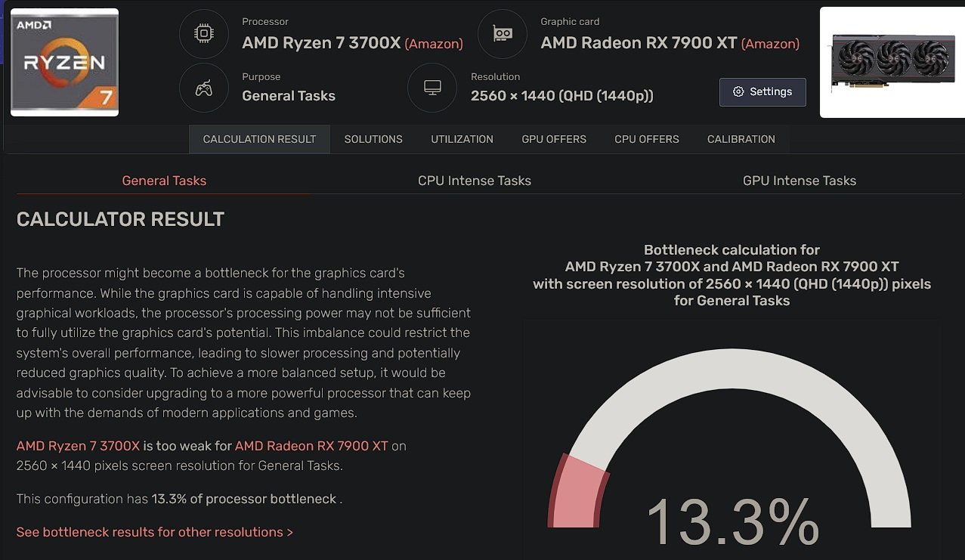
Task: Open the GPU Offers tab
Action: point(554,139)
